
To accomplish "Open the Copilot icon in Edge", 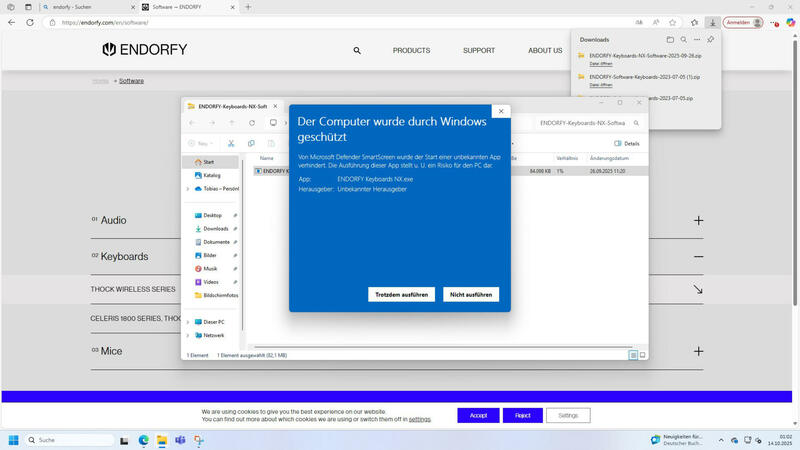I will pyautogui.click(x=790, y=22).
